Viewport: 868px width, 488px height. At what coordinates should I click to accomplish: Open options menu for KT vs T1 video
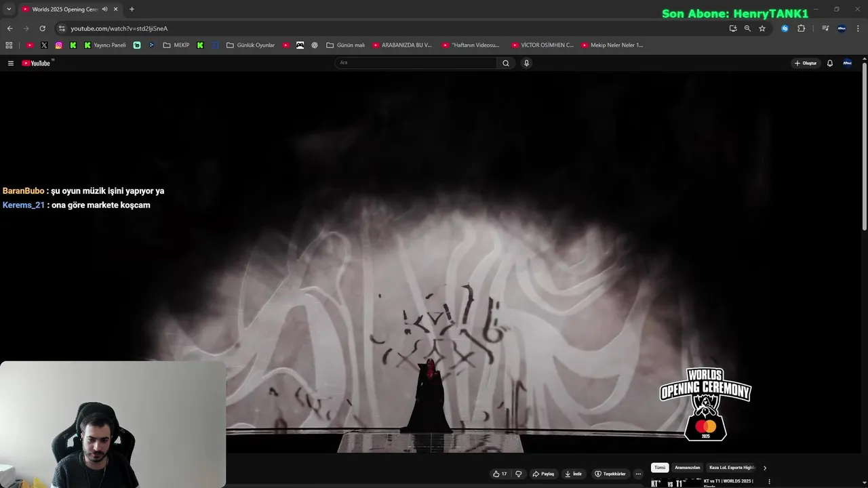coord(769,482)
